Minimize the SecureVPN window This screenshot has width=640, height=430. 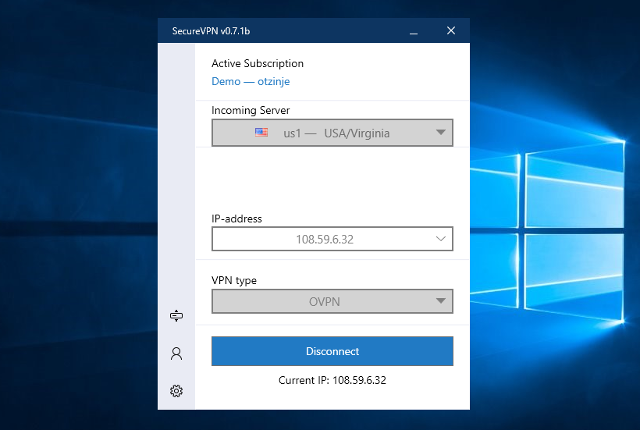[413, 32]
